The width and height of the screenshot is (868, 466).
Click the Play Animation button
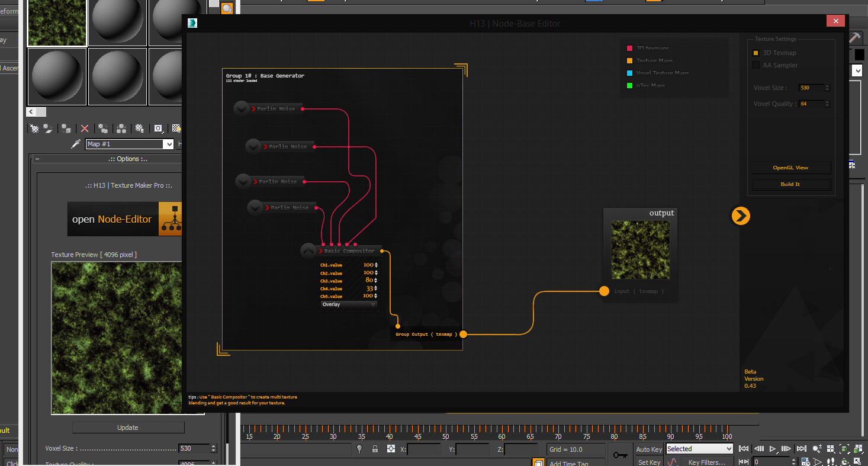(773, 449)
